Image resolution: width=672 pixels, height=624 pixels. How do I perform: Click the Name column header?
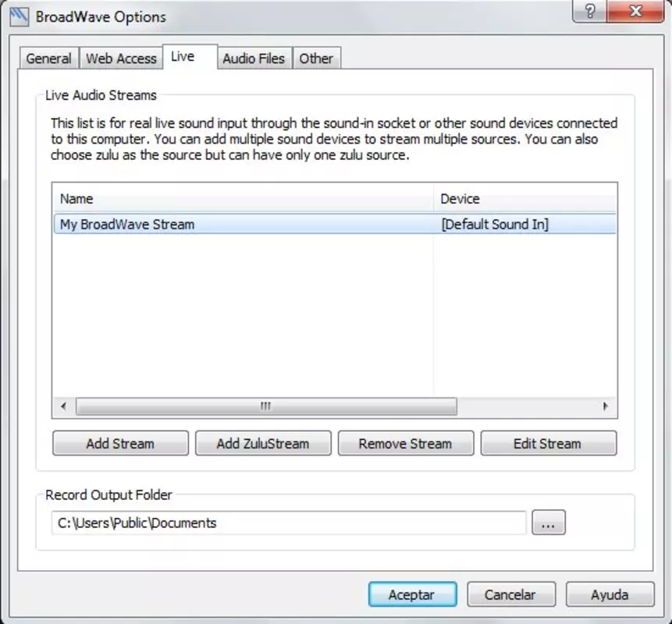[x=243, y=199]
